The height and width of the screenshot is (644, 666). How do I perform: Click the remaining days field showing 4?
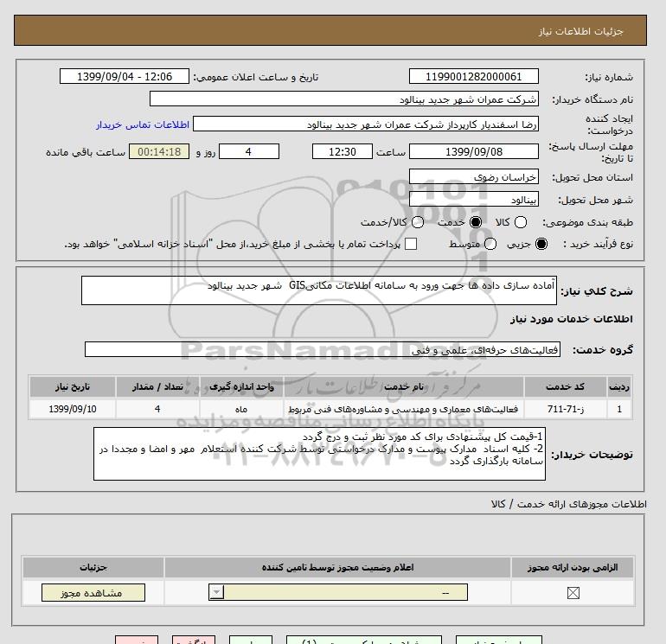tap(249, 151)
